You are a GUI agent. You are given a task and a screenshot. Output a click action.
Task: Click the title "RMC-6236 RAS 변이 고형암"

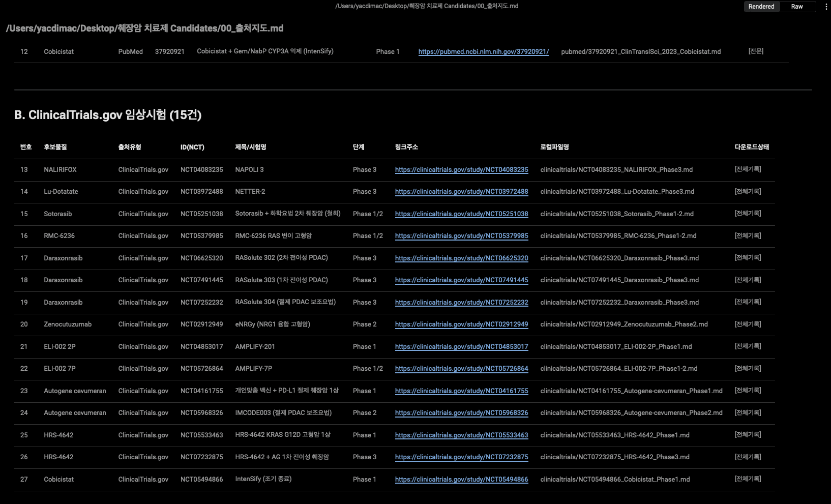click(274, 236)
